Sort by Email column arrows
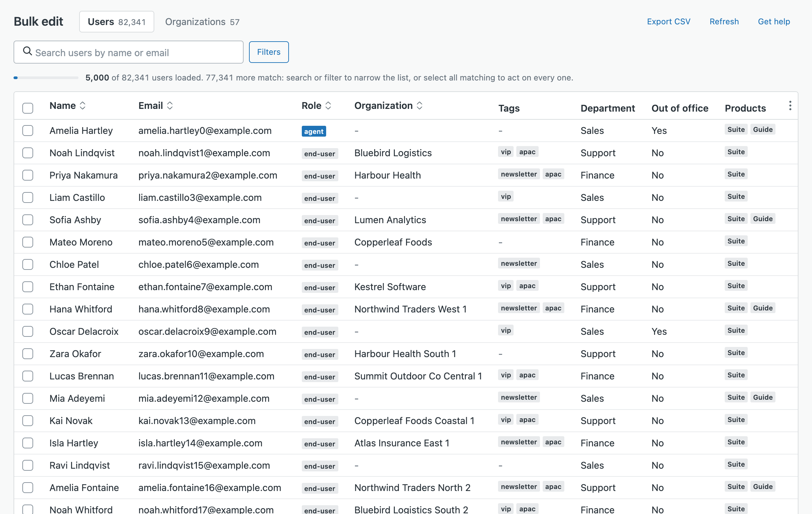The height and width of the screenshot is (514, 812). pyautogui.click(x=170, y=106)
